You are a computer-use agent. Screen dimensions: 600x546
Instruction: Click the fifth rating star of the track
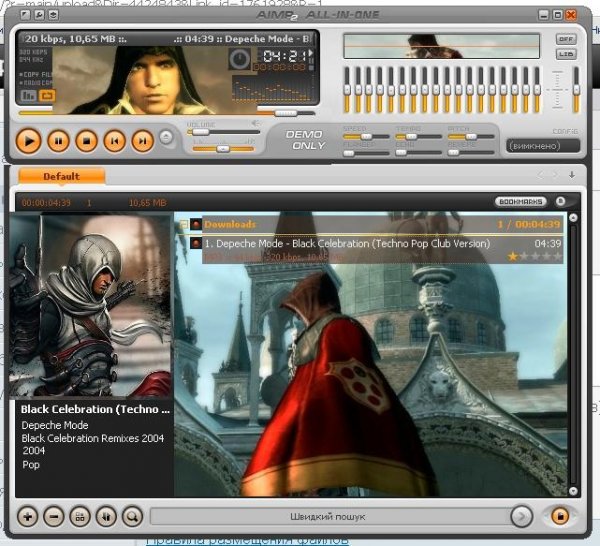tap(558, 256)
